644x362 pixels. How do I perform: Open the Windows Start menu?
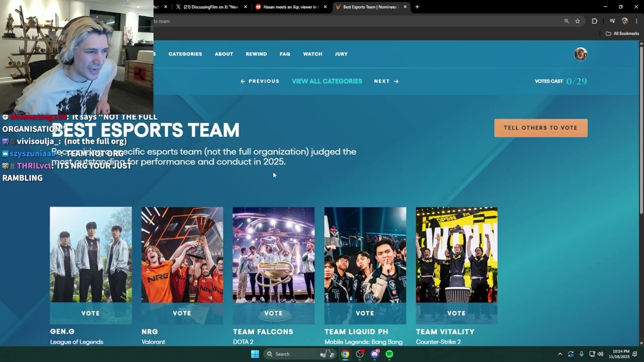click(x=255, y=354)
